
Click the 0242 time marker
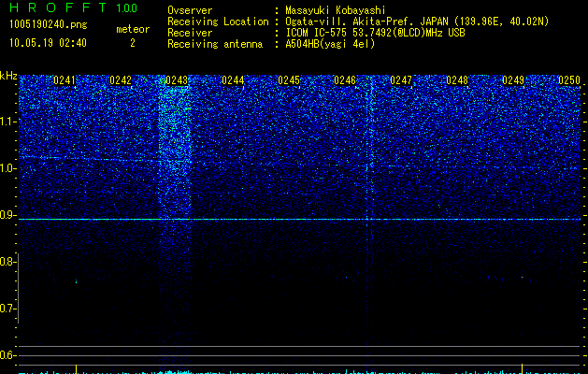pyautogui.click(x=121, y=80)
